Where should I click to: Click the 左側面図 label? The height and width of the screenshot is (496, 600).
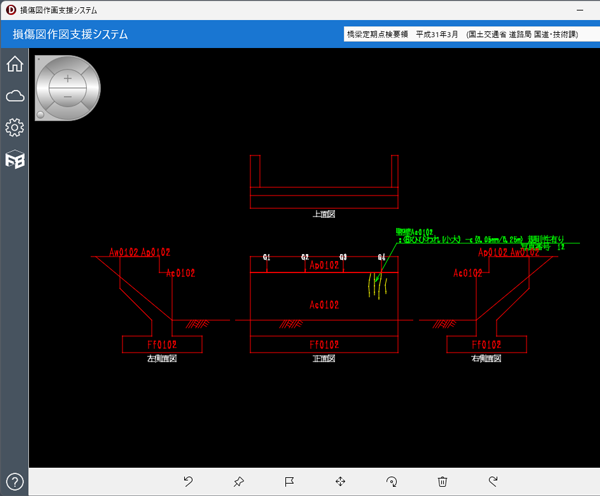162,359
